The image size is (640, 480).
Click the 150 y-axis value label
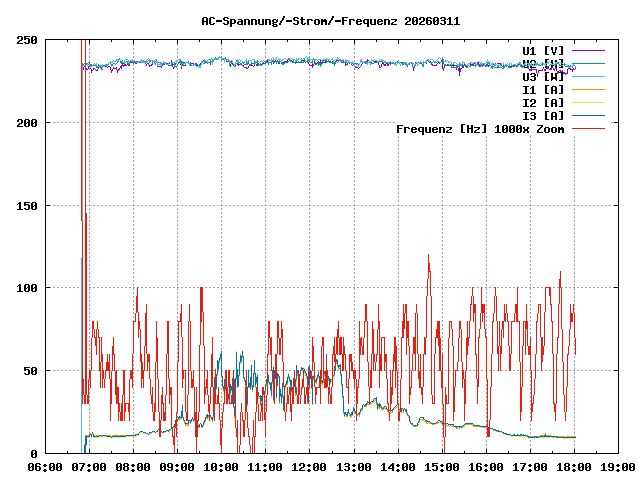[28, 205]
